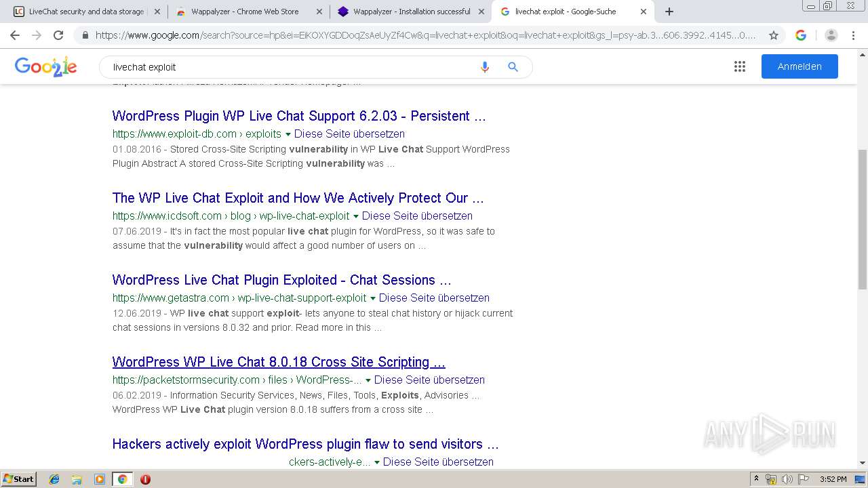
Task: Click the scrollbar up arrow
Action: point(863,54)
